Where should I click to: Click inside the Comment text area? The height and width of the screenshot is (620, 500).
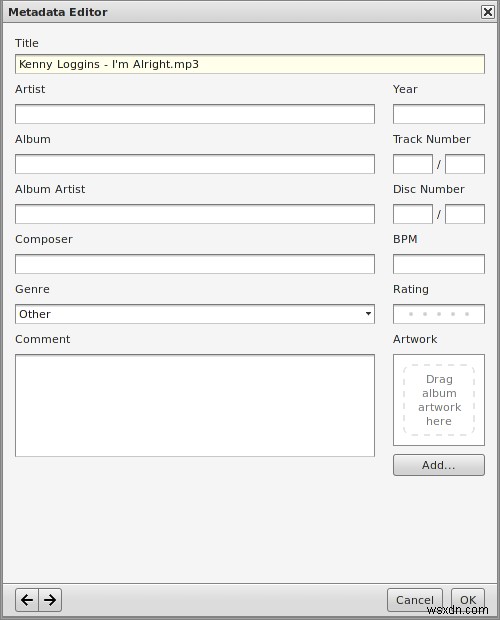coord(195,405)
